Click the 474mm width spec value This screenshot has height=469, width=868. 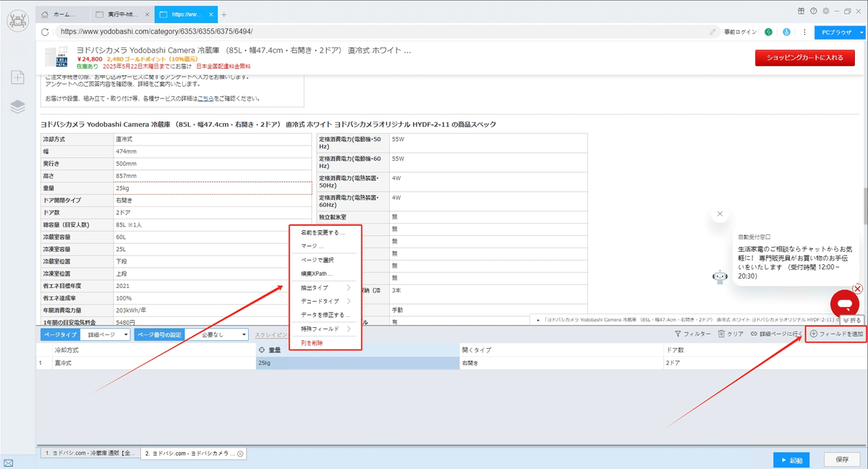coord(126,151)
